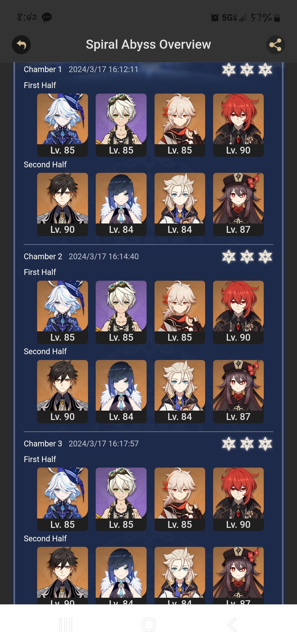Select Yelan portrait in Chamber 2 Second Half
This screenshot has height=644, width=297.
click(121, 391)
